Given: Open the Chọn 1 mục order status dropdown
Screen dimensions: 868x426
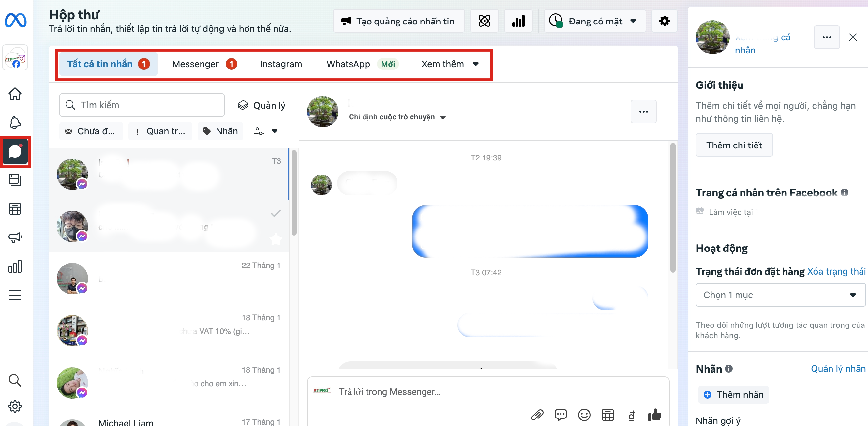Looking at the screenshot, I should (780, 295).
